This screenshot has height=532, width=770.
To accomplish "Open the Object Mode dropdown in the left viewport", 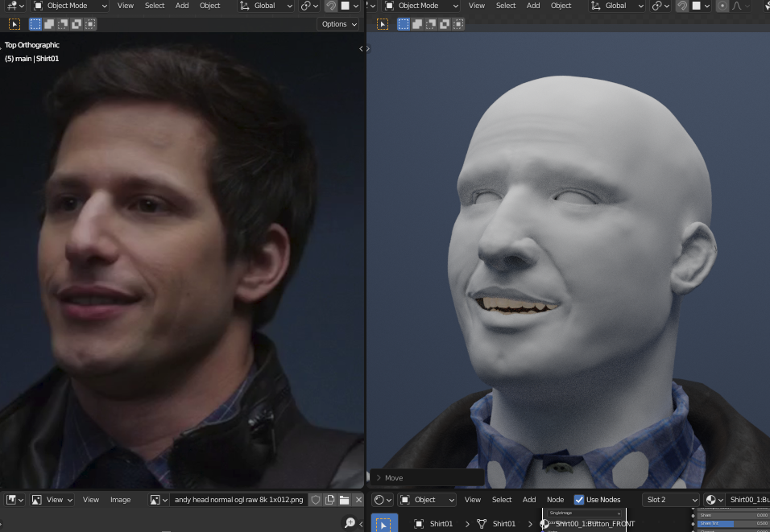I will (x=70, y=6).
